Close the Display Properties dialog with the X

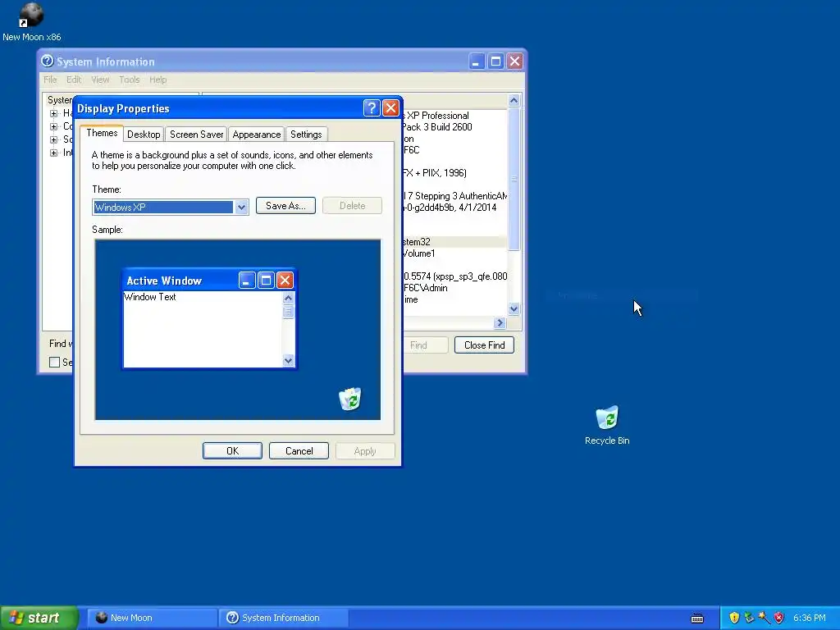pyautogui.click(x=391, y=108)
